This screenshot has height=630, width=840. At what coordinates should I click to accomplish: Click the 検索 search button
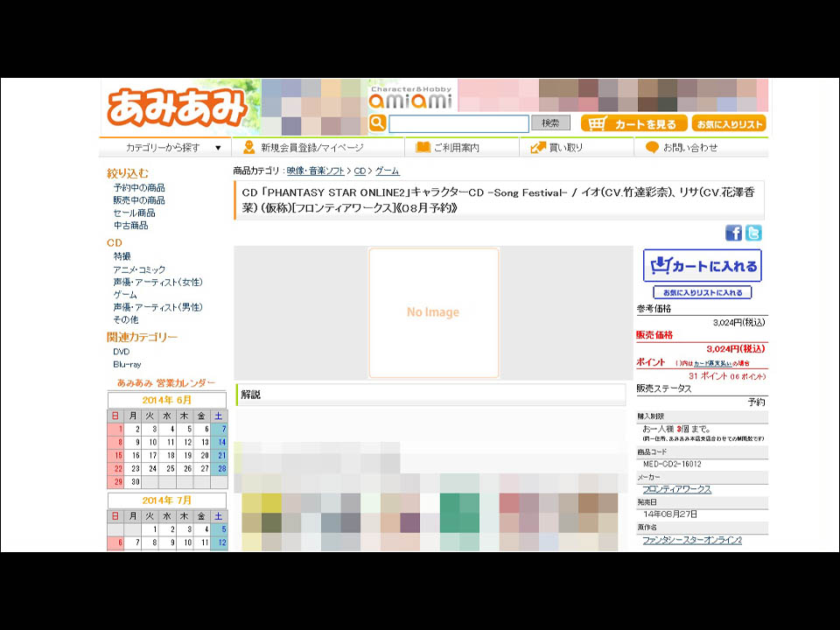tap(550, 123)
